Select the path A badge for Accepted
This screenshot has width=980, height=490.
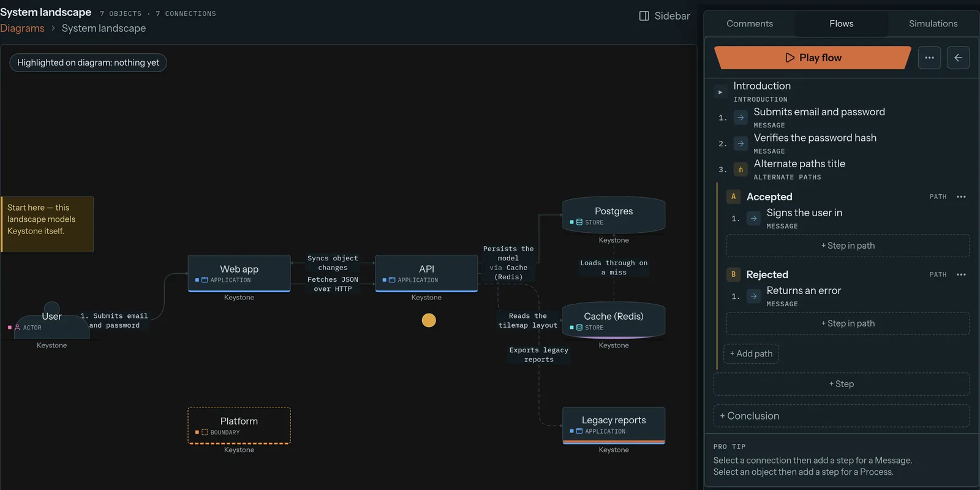pyautogui.click(x=733, y=197)
